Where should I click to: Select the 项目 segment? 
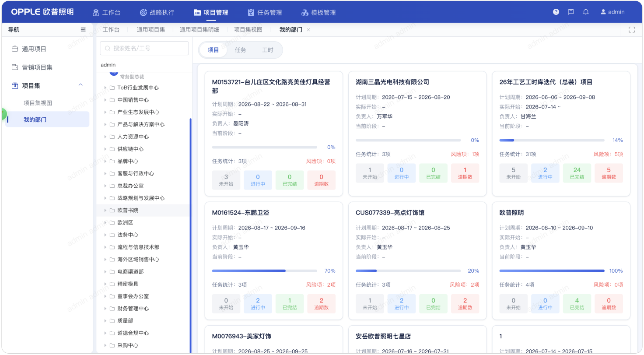click(213, 50)
